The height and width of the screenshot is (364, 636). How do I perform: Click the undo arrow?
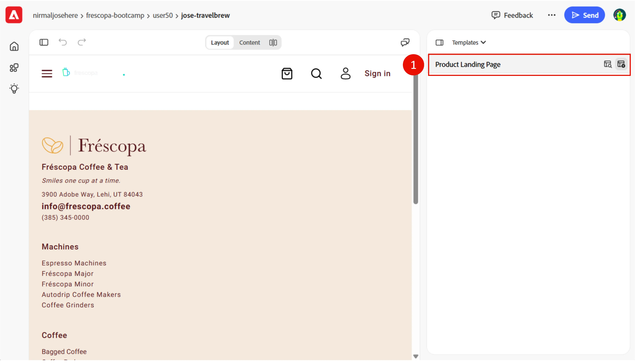pyautogui.click(x=63, y=42)
